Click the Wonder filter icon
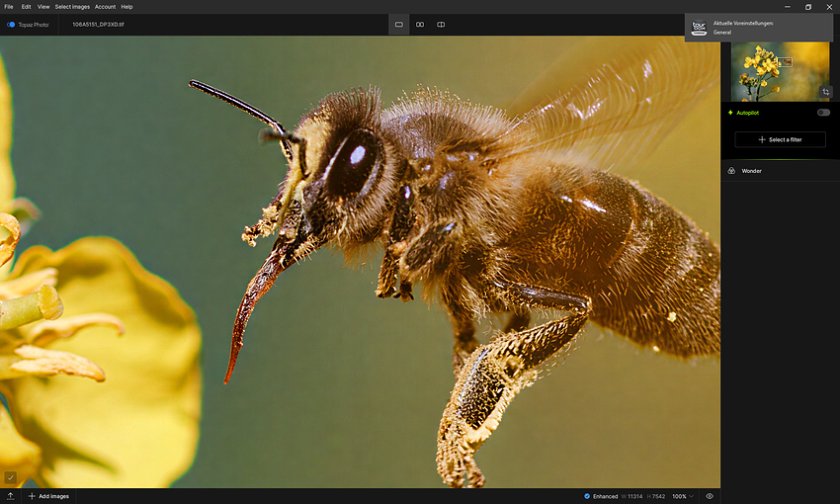The height and width of the screenshot is (504, 840). tap(731, 171)
